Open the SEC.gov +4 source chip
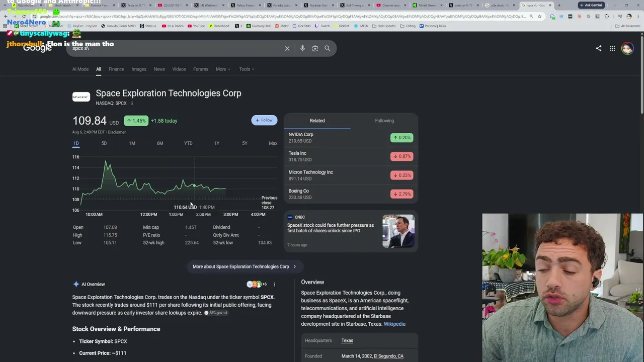Viewport: 644px width, 362px height. tap(216, 313)
